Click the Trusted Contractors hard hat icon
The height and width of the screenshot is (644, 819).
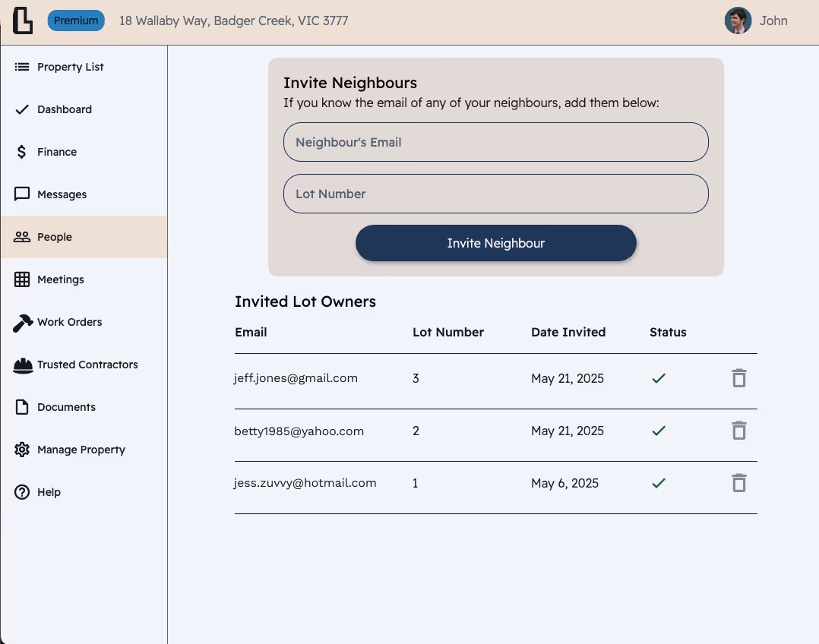pyautogui.click(x=23, y=365)
